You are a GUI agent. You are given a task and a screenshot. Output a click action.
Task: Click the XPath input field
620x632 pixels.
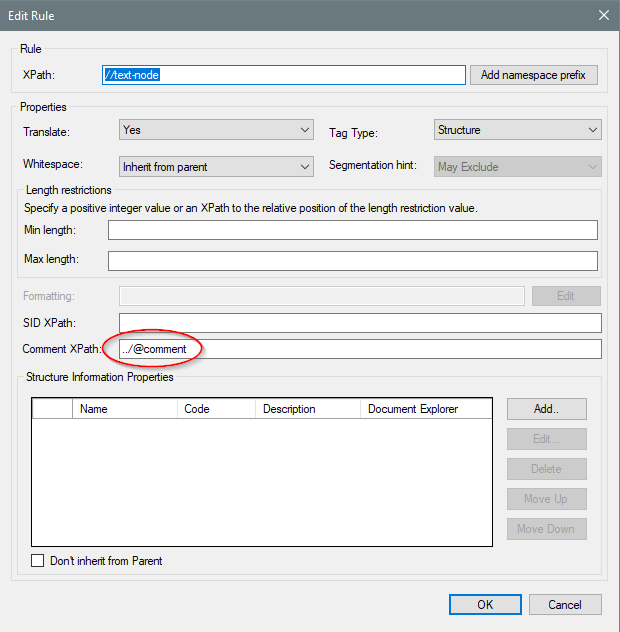pos(284,75)
